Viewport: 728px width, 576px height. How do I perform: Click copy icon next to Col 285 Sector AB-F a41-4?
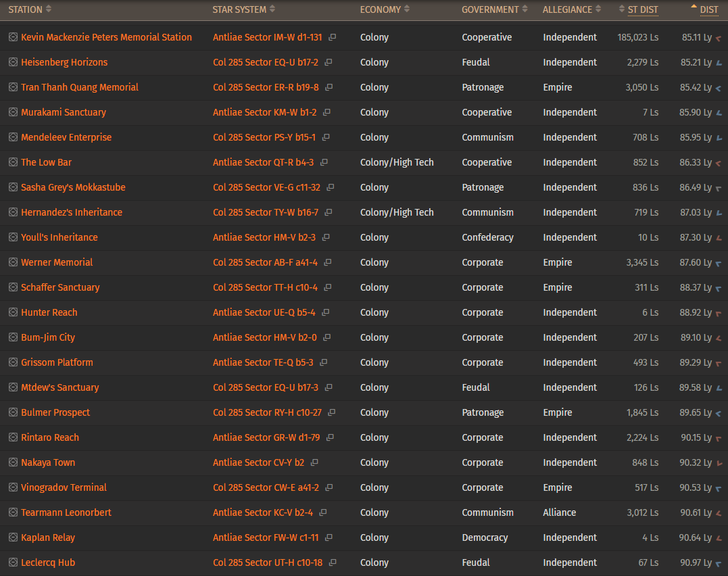click(x=328, y=262)
